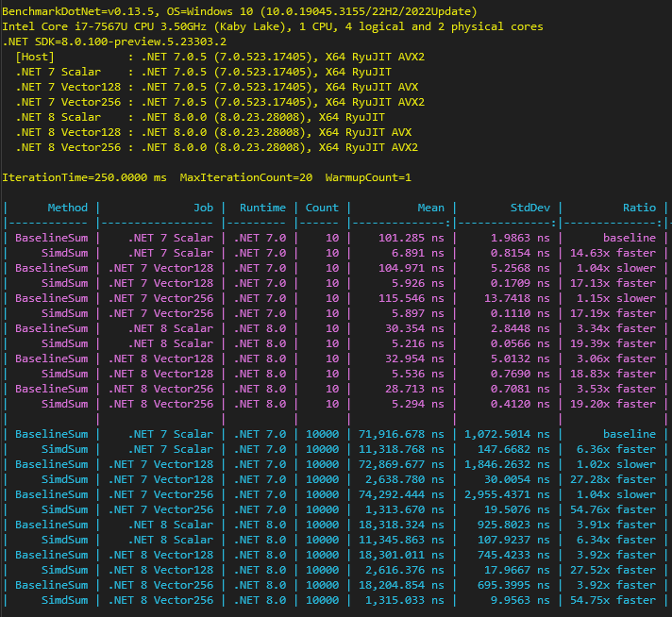Click the Intel Core i7-7567U CPU line
Screen dimensions: 672x617
272,26
